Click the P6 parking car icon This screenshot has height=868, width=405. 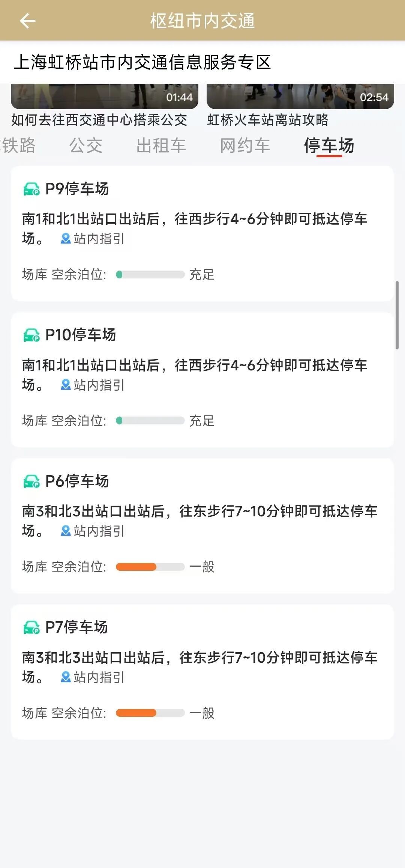31,481
